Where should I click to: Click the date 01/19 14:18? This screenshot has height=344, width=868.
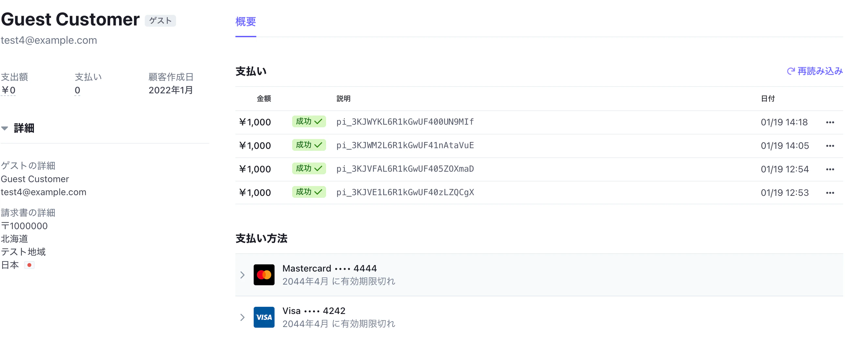pos(784,122)
